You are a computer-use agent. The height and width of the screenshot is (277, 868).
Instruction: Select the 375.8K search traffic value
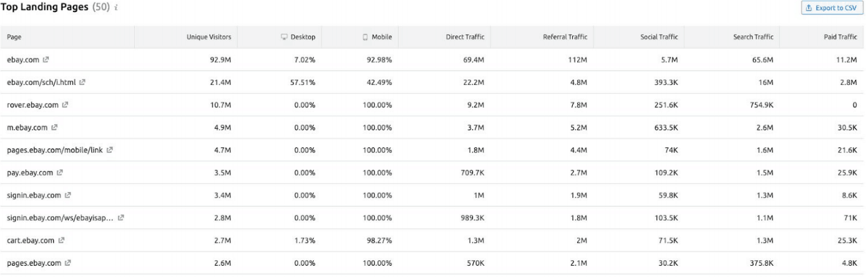(x=761, y=263)
